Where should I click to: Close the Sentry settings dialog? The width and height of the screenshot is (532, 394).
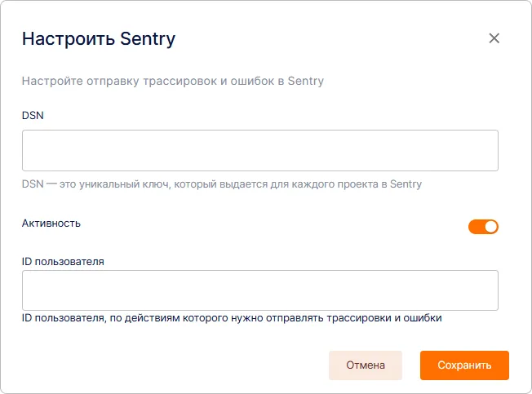(x=494, y=38)
